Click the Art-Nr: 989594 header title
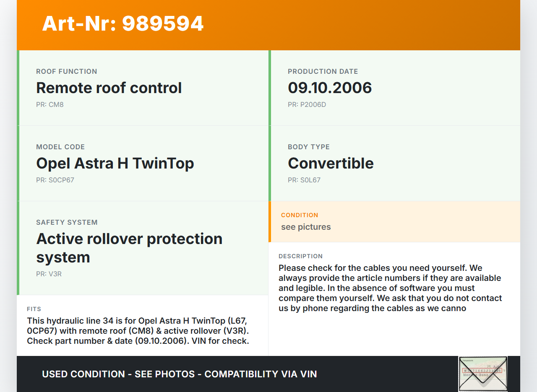 [123, 23]
